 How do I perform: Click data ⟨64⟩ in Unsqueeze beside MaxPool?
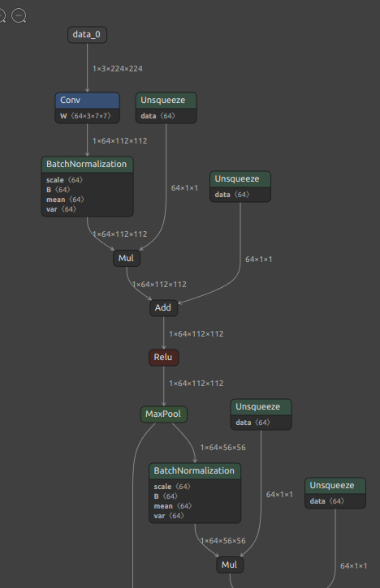[253, 423]
